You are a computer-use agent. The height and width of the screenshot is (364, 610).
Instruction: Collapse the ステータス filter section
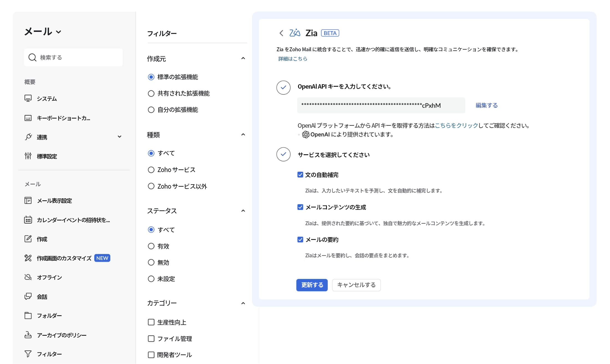pos(243,211)
